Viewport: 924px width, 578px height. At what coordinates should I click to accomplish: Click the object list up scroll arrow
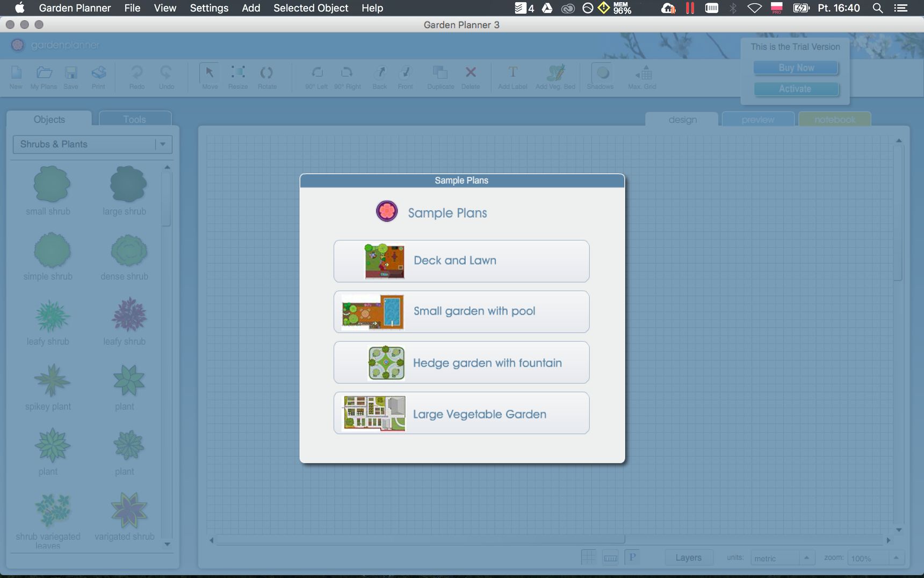point(167,167)
